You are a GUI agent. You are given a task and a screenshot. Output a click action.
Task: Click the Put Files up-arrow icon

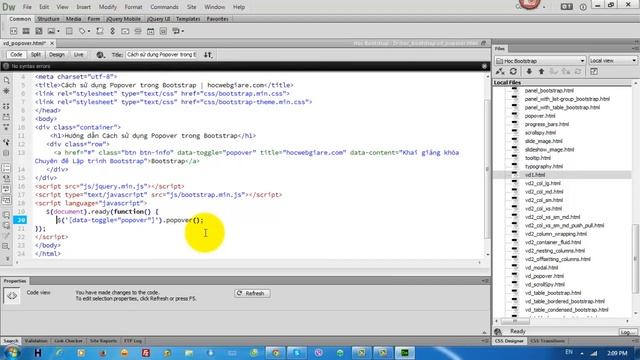tap(541, 72)
